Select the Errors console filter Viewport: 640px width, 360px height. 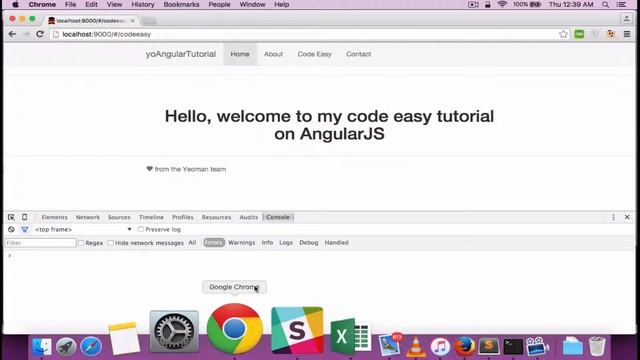coord(214,242)
